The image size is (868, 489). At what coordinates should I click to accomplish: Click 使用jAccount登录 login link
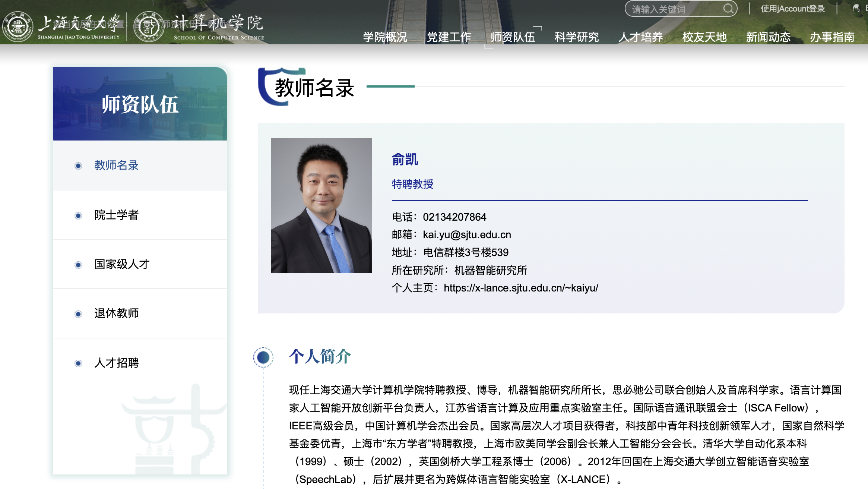coord(792,9)
